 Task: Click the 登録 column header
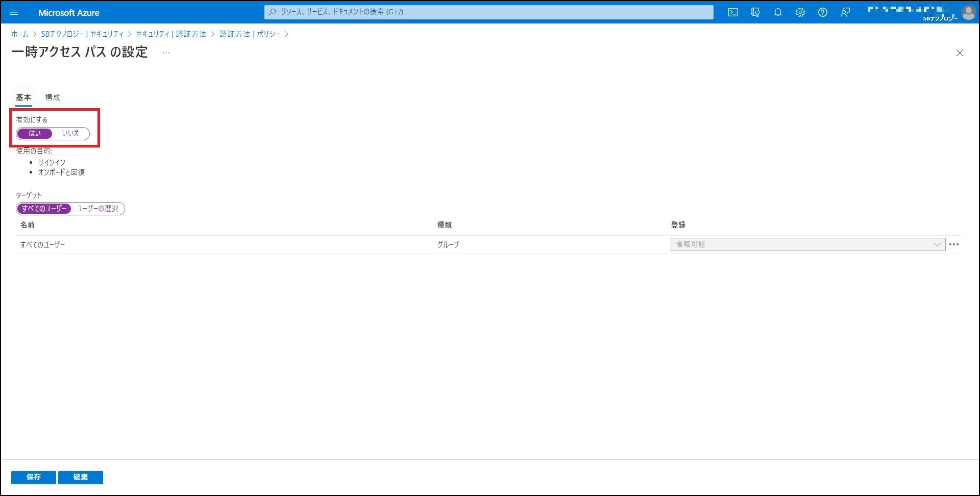pos(678,225)
